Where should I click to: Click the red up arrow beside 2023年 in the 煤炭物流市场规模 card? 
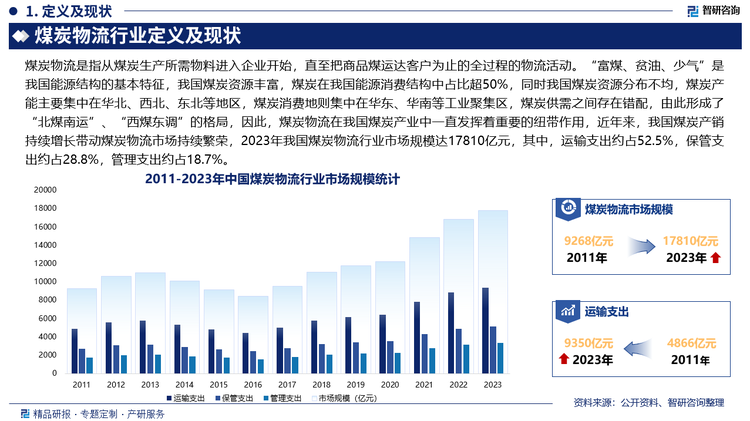pos(716,257)
